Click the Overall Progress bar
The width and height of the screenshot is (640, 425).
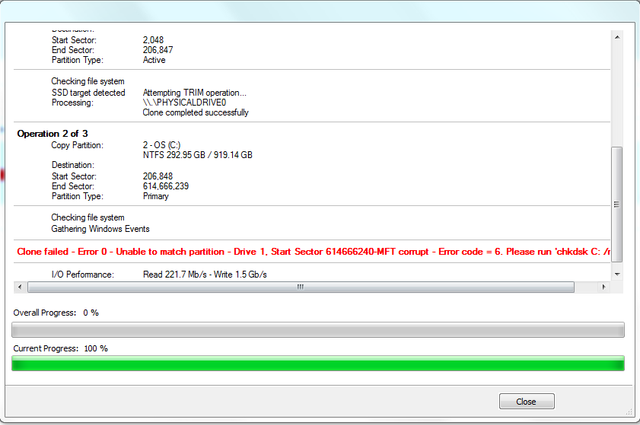(x=318, y=330)
